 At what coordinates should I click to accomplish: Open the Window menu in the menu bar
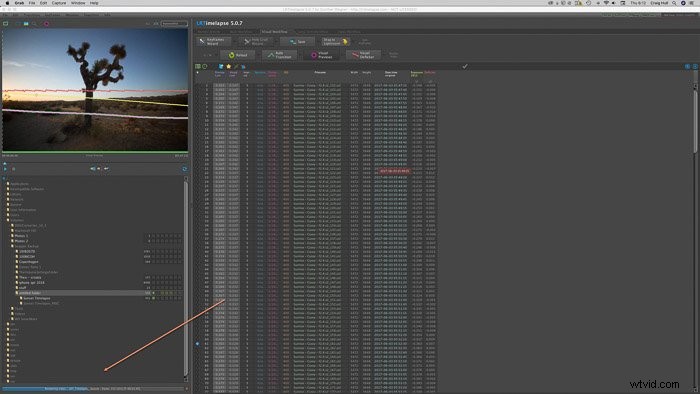point(78,3)
